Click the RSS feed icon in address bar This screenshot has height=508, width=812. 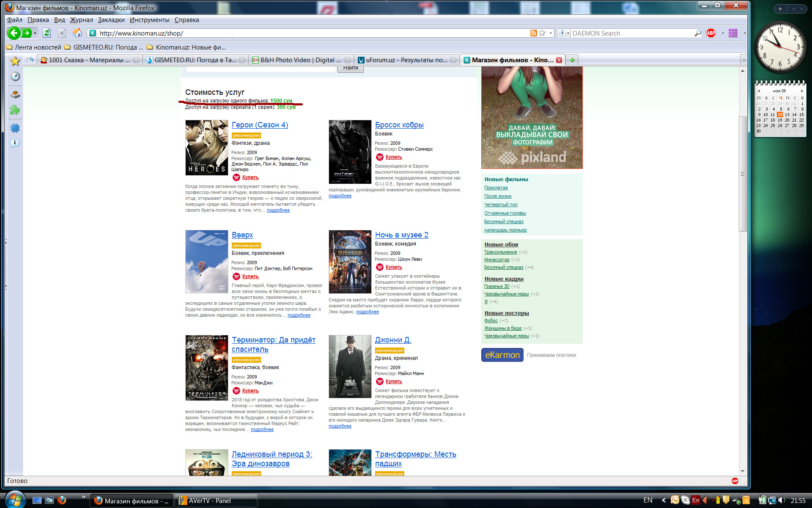(534, 33)
